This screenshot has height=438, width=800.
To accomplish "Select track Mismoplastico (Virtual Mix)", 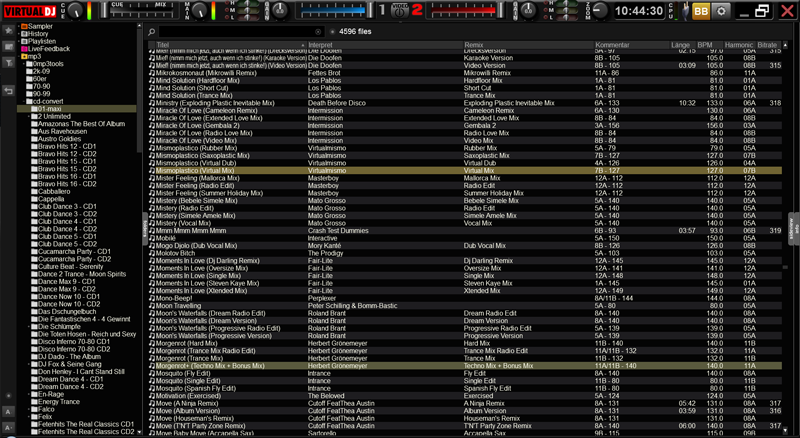I will [x=465, y=171].
